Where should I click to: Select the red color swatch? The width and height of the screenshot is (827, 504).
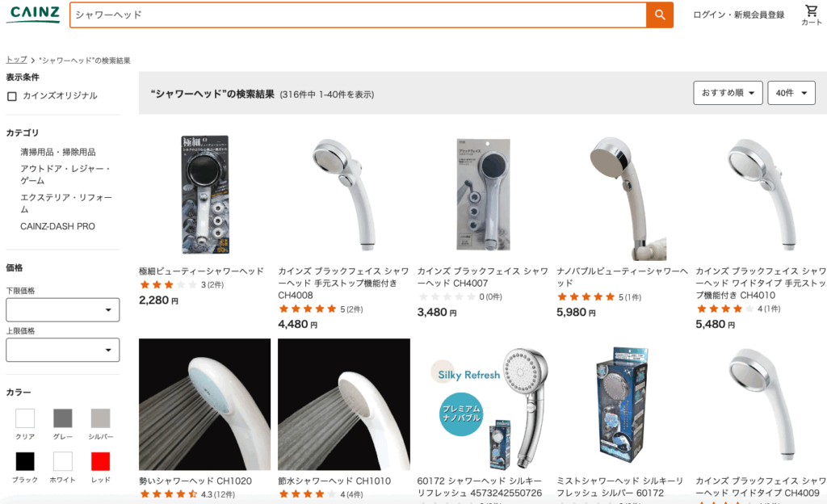click(100, 461)
